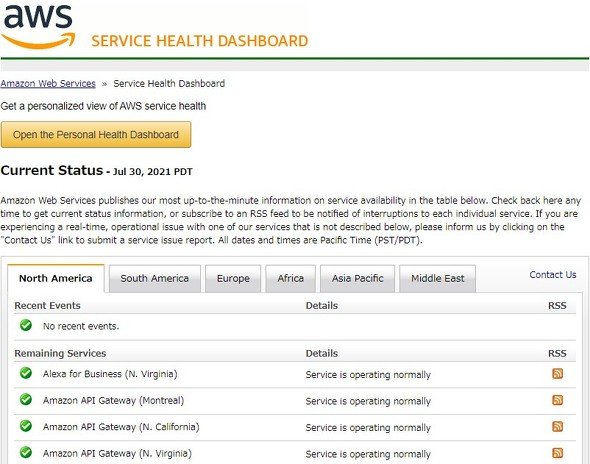Open RSS feed for API Gateway N. California
This screenshot has width=590, height=464.
point(557,426)
